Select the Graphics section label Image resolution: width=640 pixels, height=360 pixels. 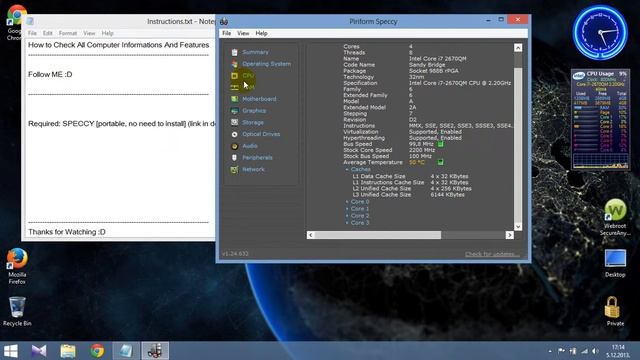coord(254,111)
